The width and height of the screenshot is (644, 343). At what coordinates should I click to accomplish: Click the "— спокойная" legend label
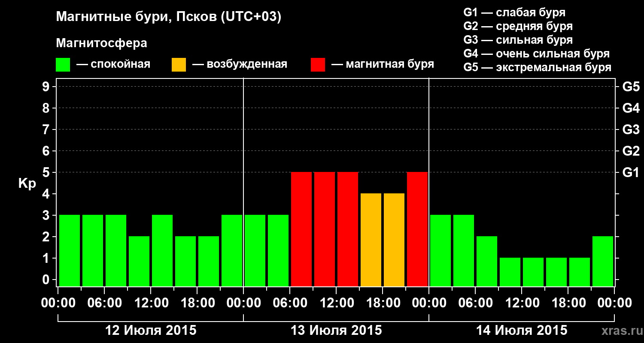pos(113,65)
